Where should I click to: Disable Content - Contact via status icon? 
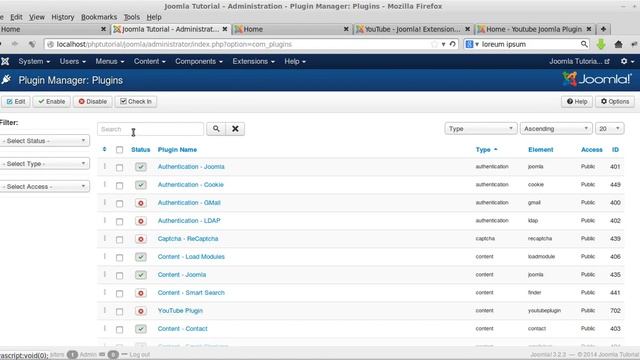141,329
